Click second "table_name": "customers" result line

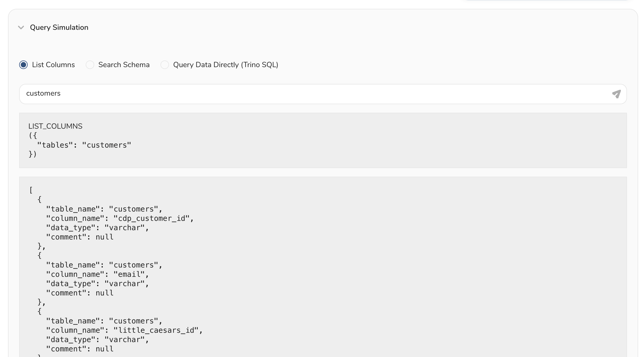coord(104,265)
